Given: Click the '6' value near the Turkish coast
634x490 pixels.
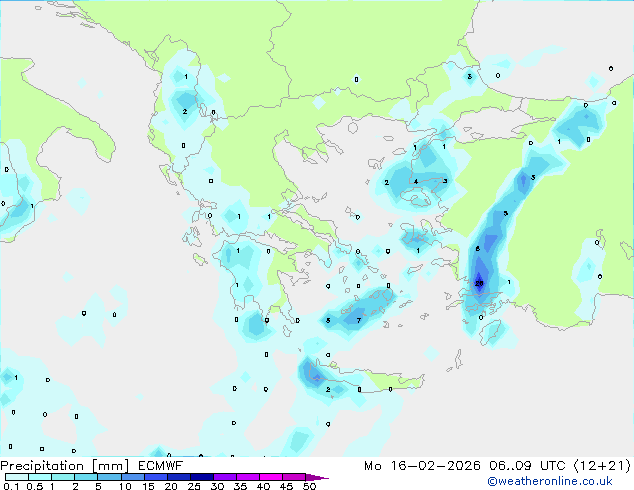Looking at the screenshot, I should [x=478, y=249].
